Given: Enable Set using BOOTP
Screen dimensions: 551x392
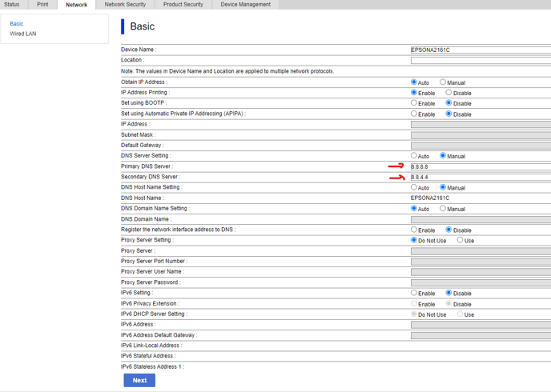Looking at the screenshot, I should (x=414, y=103).
